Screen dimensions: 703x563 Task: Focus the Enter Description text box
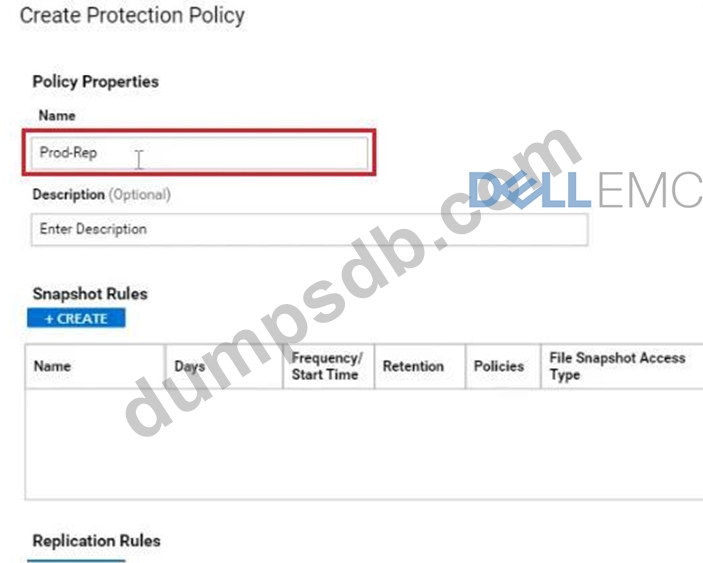pos(308,229)
